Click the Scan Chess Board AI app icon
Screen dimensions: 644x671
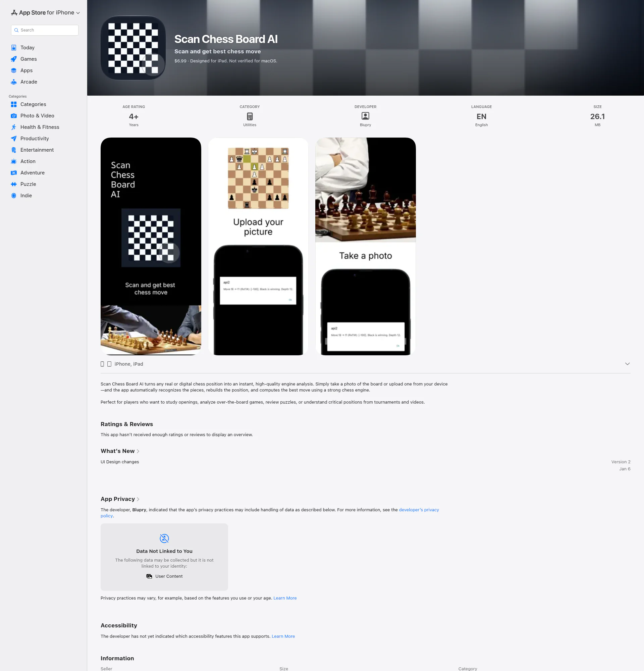click(133, 48)
